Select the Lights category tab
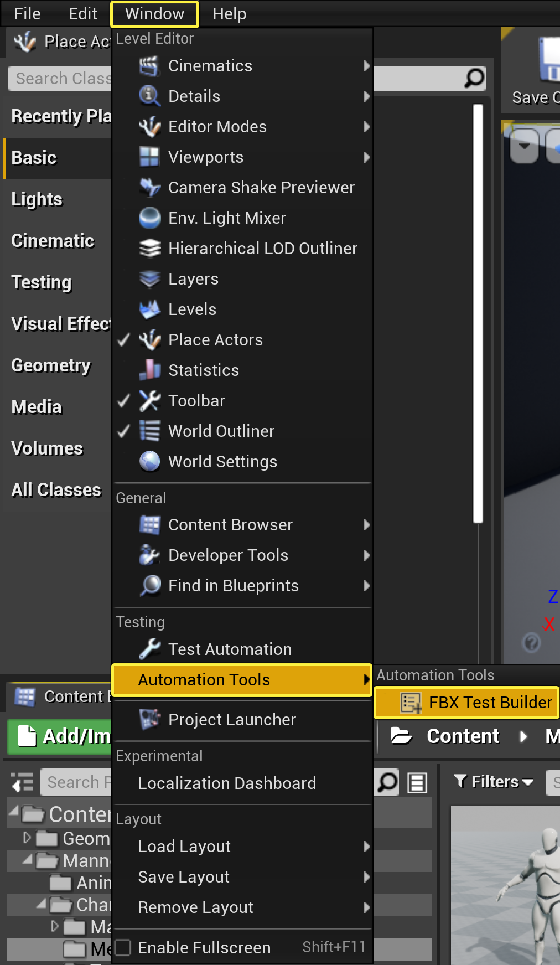 37,199
